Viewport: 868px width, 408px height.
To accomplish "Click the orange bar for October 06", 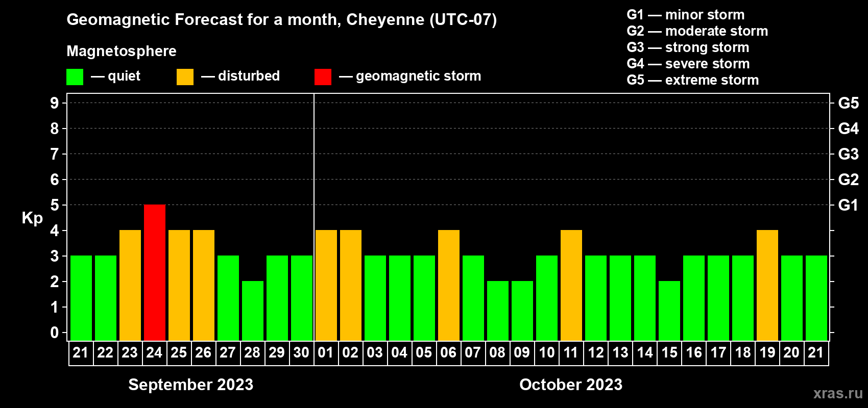I will click(x=449, y=286).
